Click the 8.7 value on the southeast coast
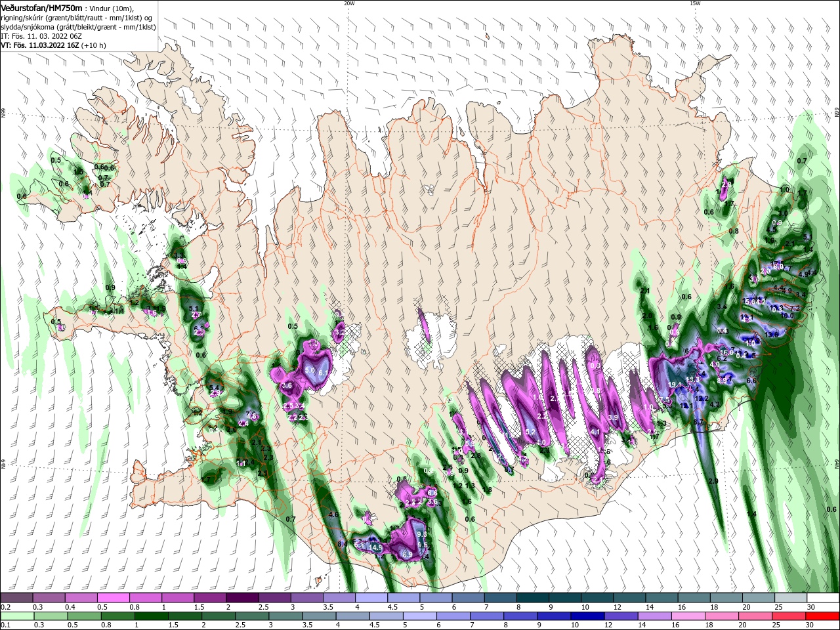840x630 pixels. pos(698,422)
